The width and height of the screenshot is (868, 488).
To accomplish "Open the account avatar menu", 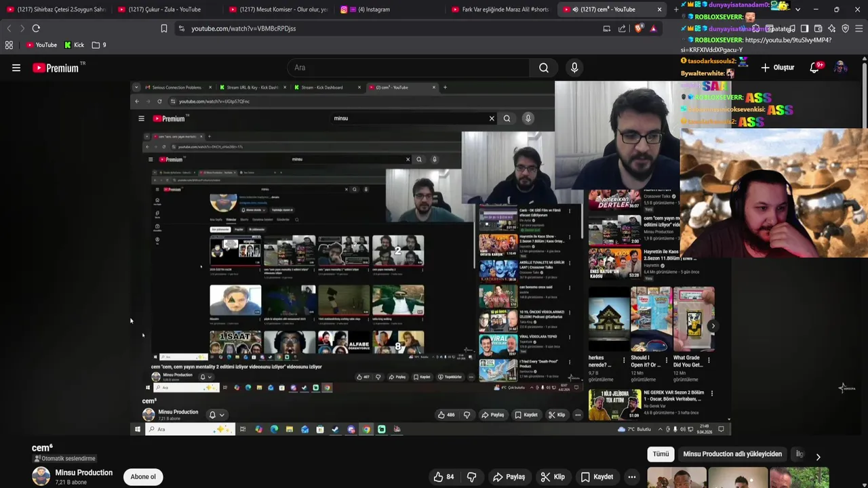I will coord(841,68).
